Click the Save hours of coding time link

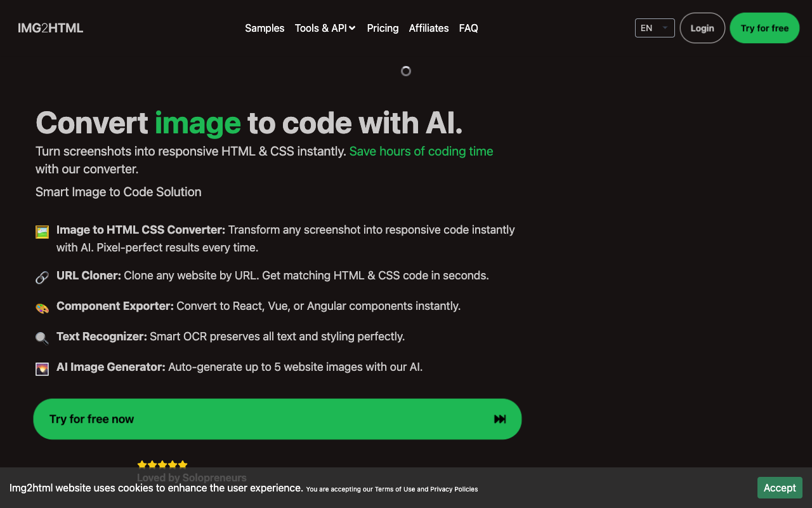(421, 151)
